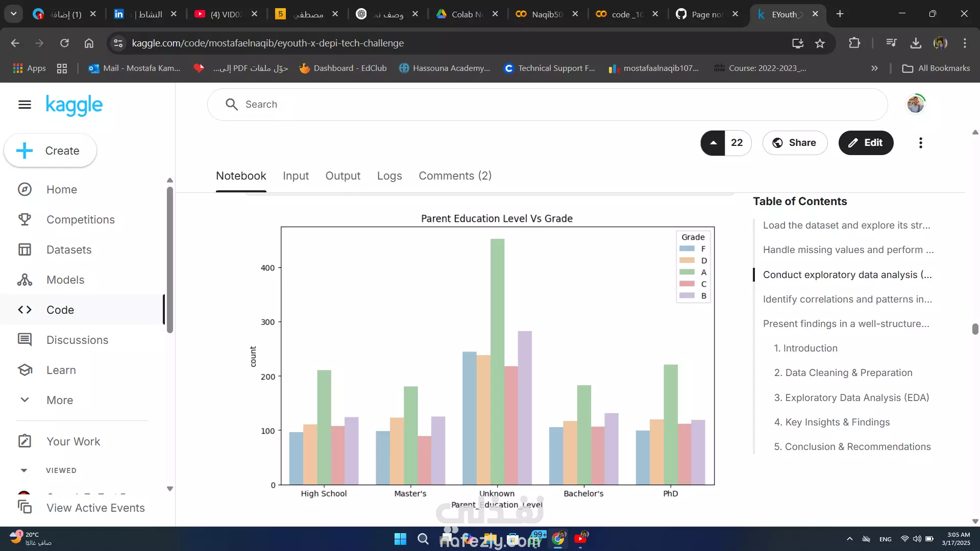Click the Learn graduation cap icon
This screenshot has width=980, height=551.
[x=24, y=370]
